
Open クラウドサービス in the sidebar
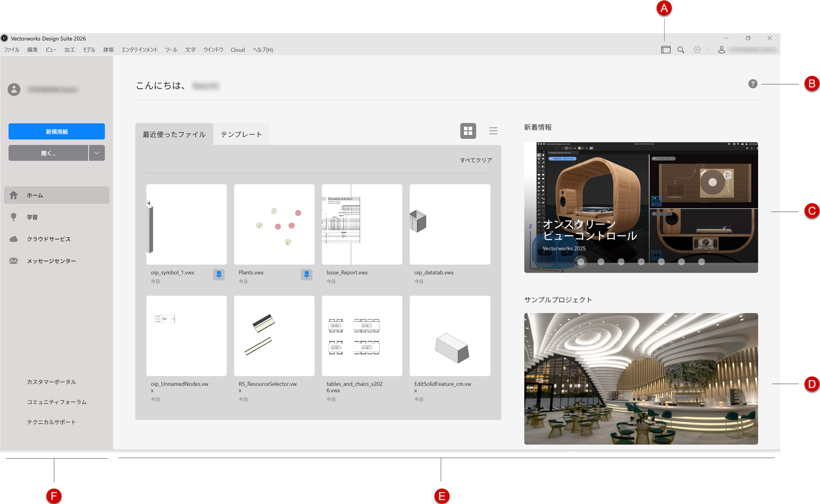click(x=49, y=239)
